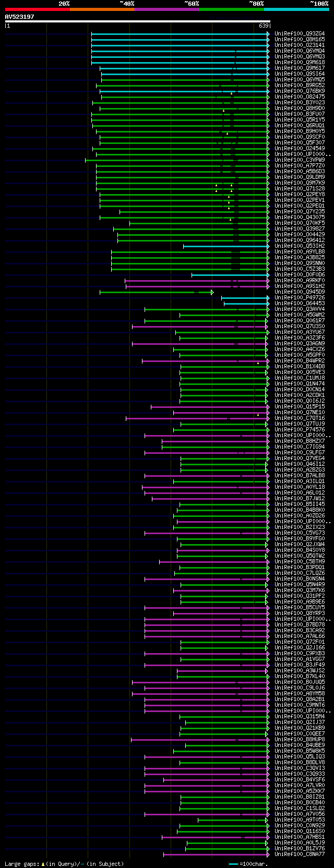Click the cyan ~100% identity legend segment
Screen dimensions: 334x868
point(296,9)
